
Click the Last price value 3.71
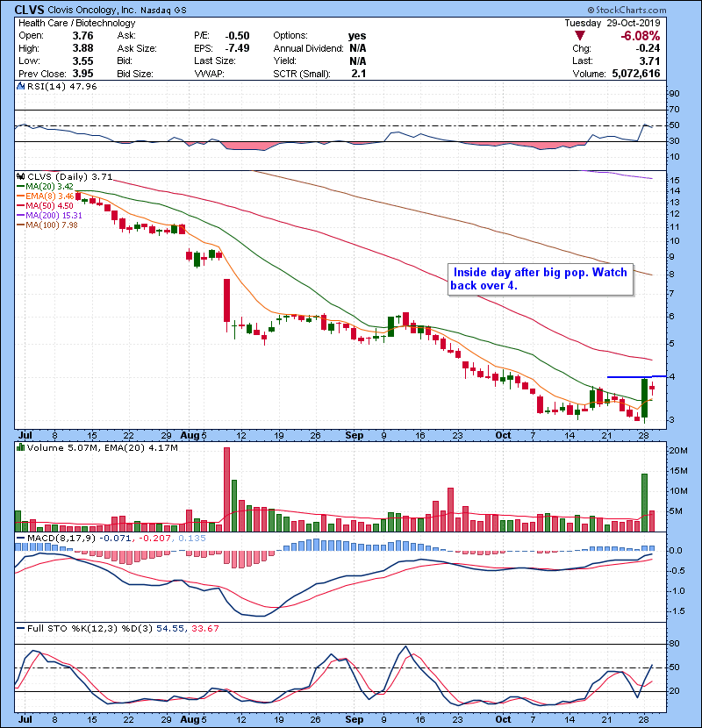649,61
